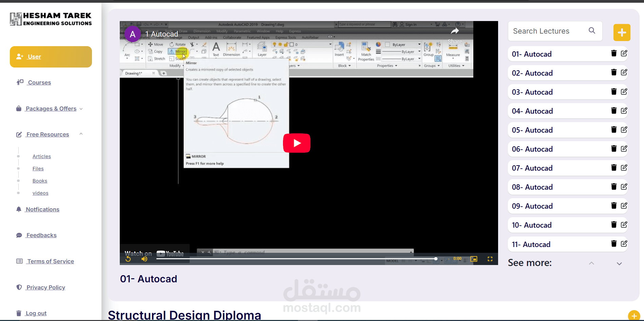Viewport: 644px width, 321px height.
Task: Delete lecture 02- Autocad
Action: (x=613, y=72)
